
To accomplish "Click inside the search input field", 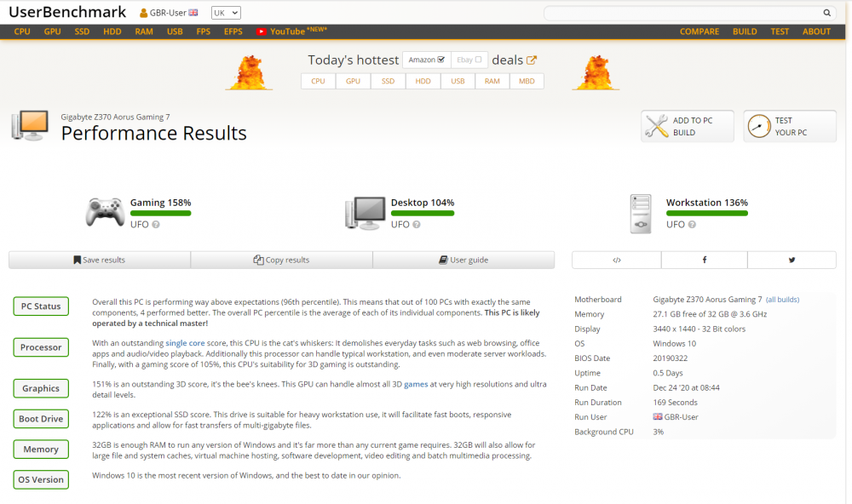I will (x=673, y=13).
